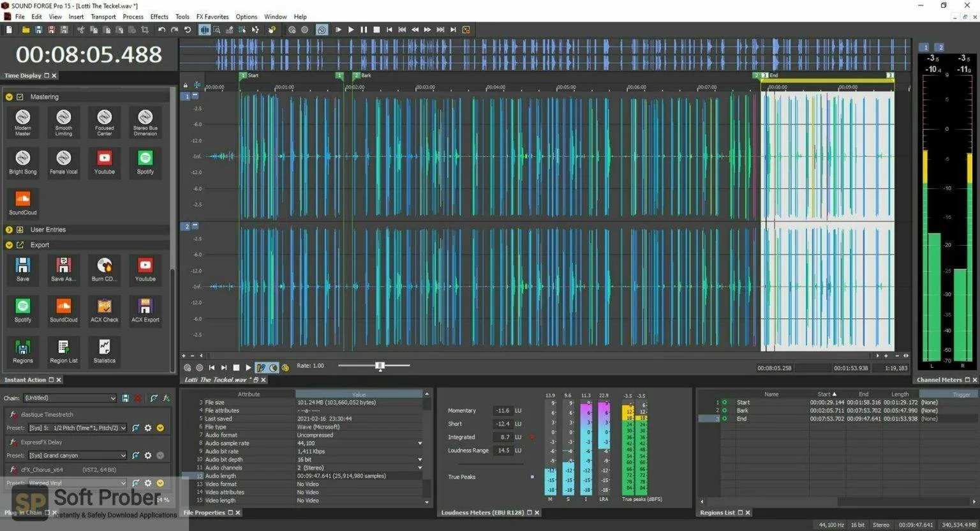Toggle the edit tool mode in toolbar
Viewport: 980px width, 531px height.
tap(204, 30)
